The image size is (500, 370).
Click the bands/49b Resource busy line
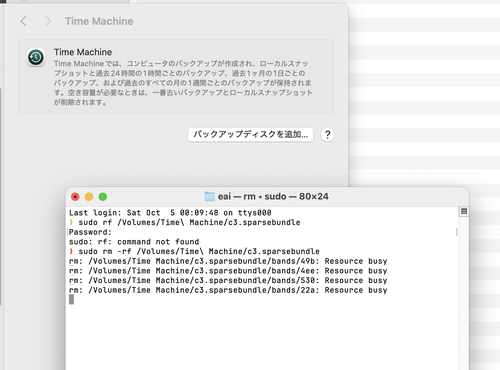(228, 261)
